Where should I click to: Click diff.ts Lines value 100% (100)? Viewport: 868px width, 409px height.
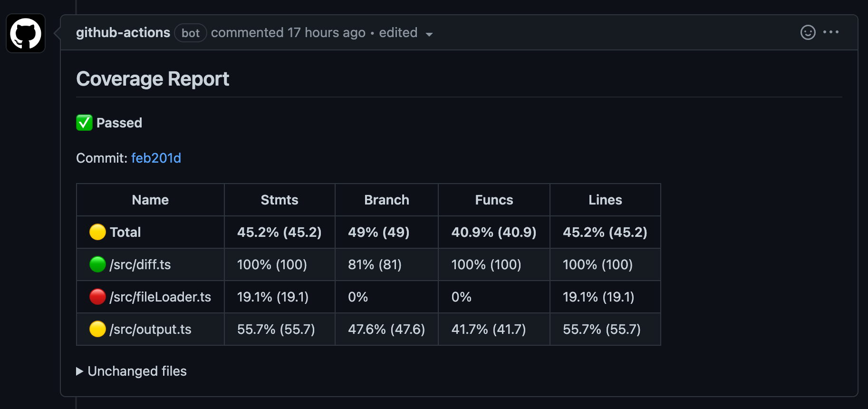(x=598, y=264)
